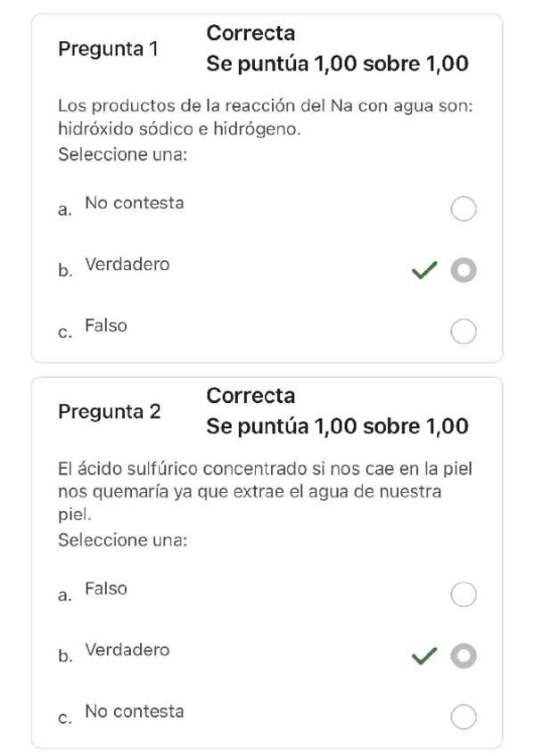
Task: Click the 'Seleccione una:' prompt in Pregunta 1
Action: 111,155
